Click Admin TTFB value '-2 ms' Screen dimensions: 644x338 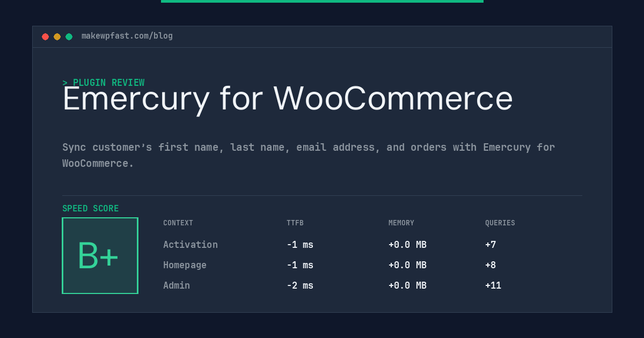point(300,285)
